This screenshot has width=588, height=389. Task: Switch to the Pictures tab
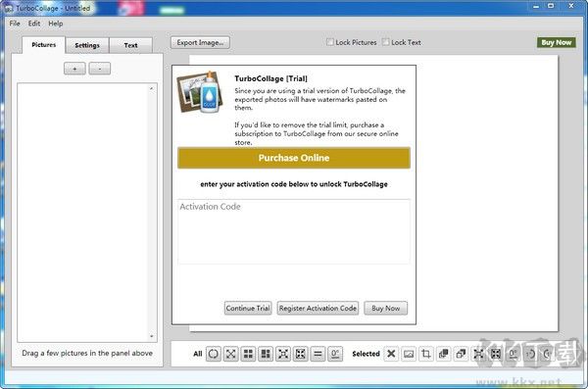pos(44,45)
